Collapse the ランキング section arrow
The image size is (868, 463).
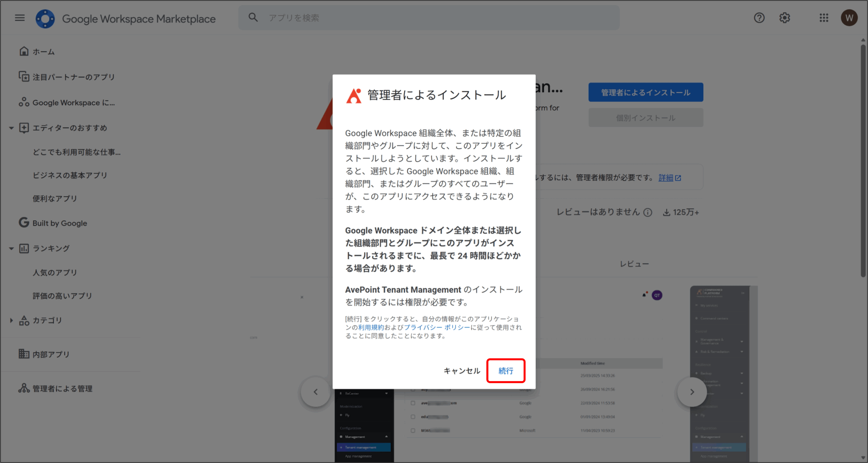tap(11, 249)
